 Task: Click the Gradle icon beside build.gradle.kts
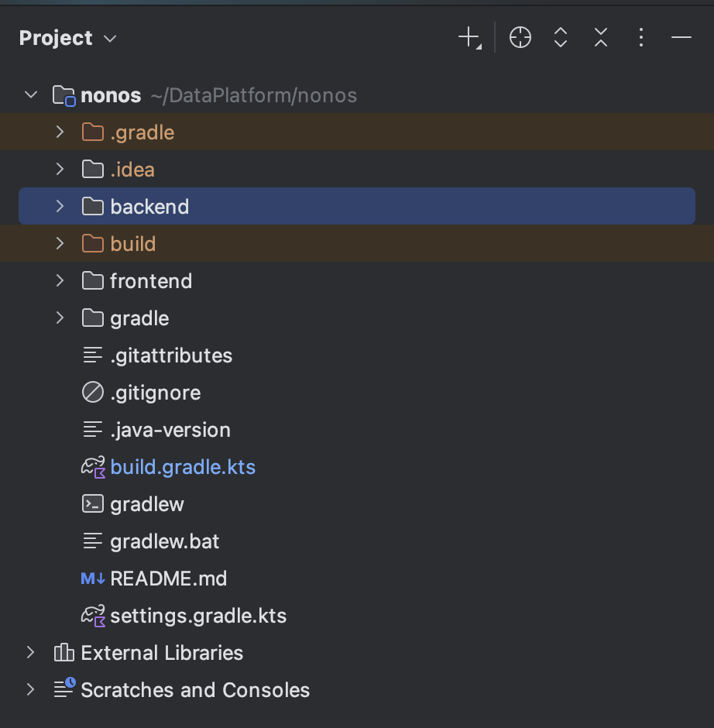pyautogui.click(x=93, y=467)
